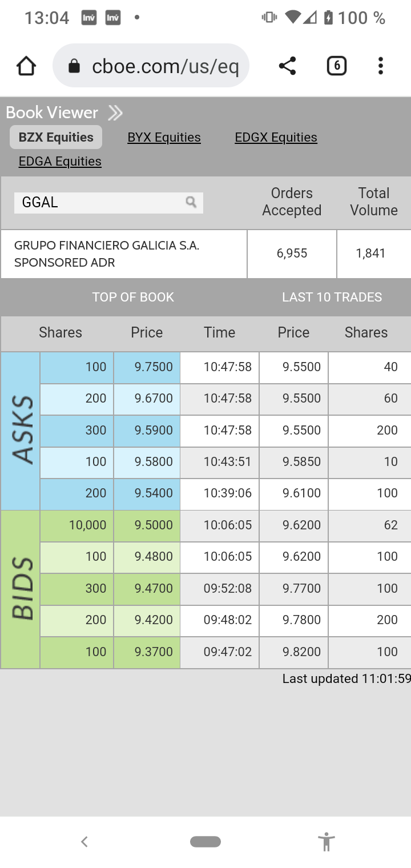
Task: Select the 9.7500 ask price cell
Action: [x=147, y=367]
